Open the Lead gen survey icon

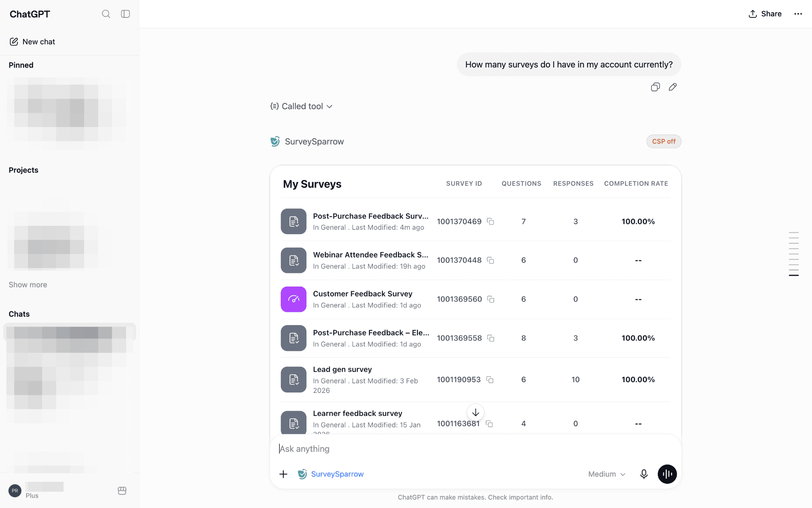[x=293, y=380]
